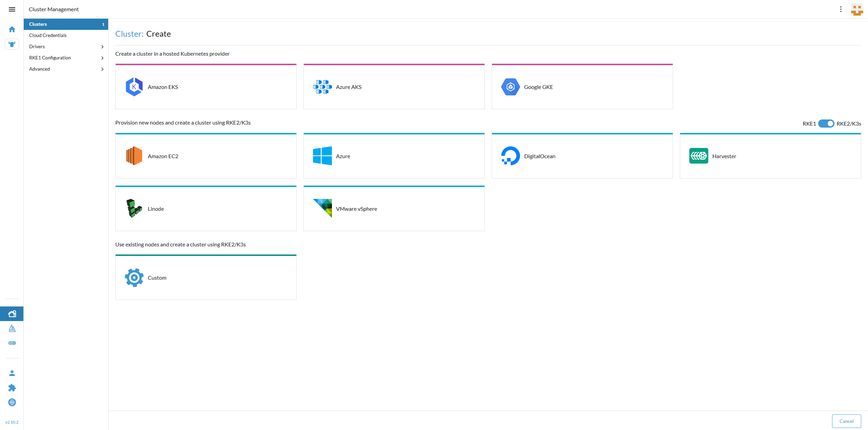This screenshot has width=868, height=430.
Task: Open RKE1 Configuration menu item
Action: tap(66, 58)
